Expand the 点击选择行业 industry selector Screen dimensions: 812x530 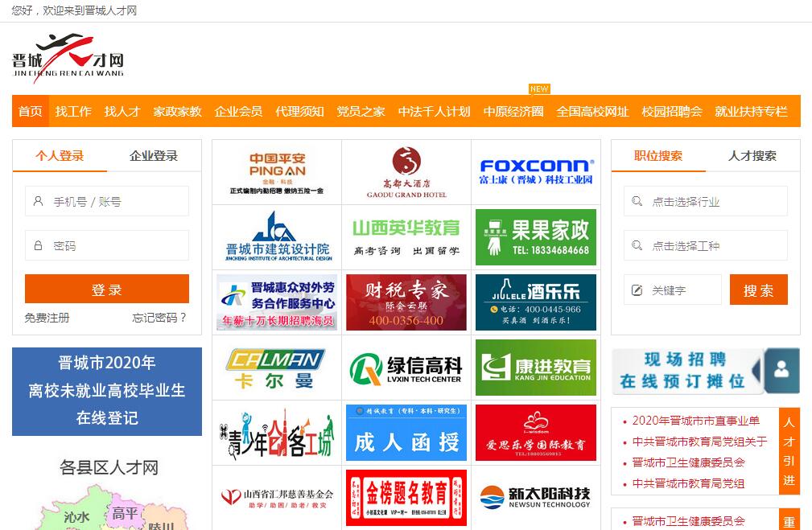[x=705, y=201]
